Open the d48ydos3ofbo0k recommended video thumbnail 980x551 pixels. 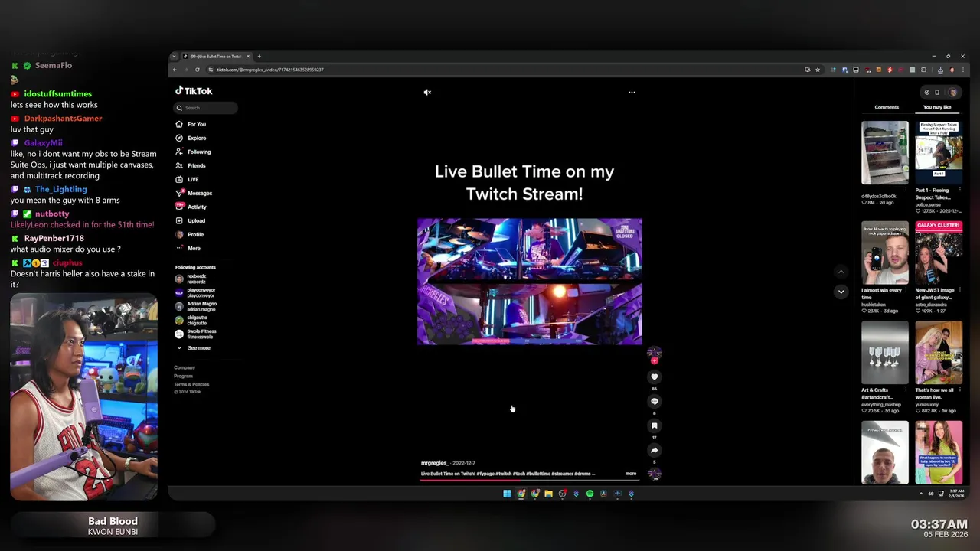[x=885, y=152]
